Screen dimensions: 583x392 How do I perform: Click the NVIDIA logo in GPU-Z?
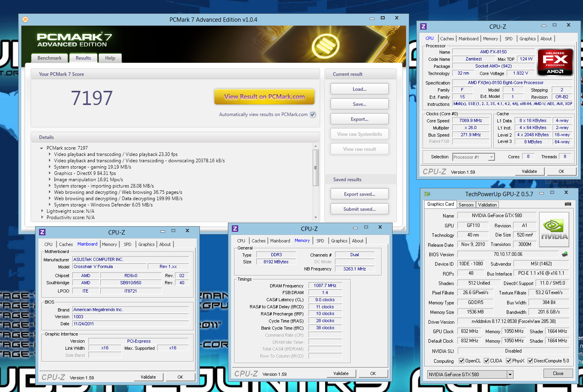(x=554, y=230)
